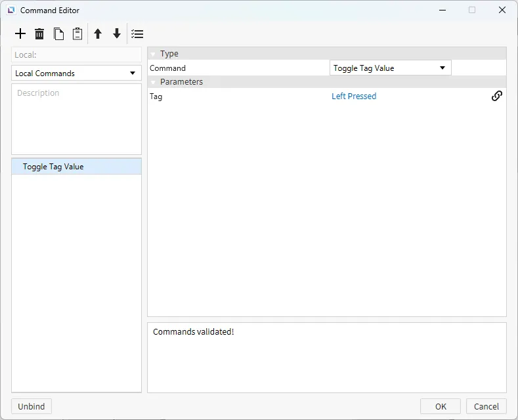Screen dimensions: 518x420
Task: Delete the selected command with trash icon
Action: coord(39,34)
